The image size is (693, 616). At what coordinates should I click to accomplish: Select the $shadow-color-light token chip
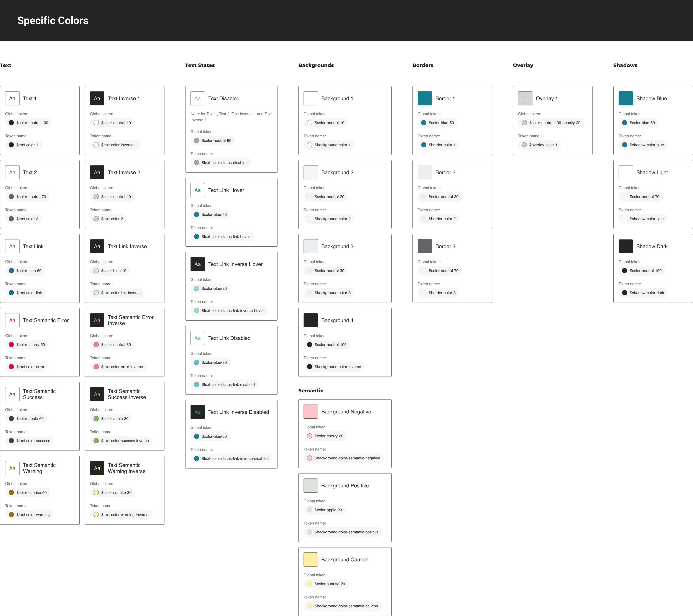pos(643,219)
